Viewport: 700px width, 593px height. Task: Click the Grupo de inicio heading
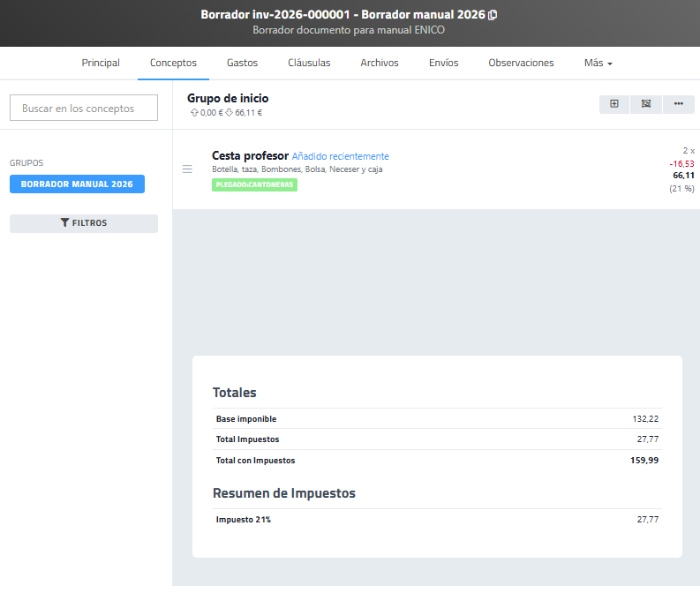tap(228, 98)
